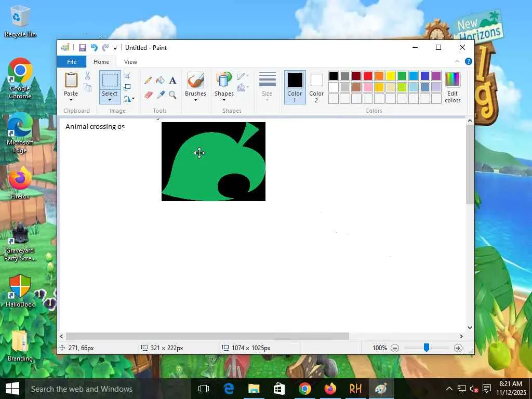Image resolution: width=532 pixels, height=399 pixels.
Task: Click the Resize icon in Image group
Action: 127,87
